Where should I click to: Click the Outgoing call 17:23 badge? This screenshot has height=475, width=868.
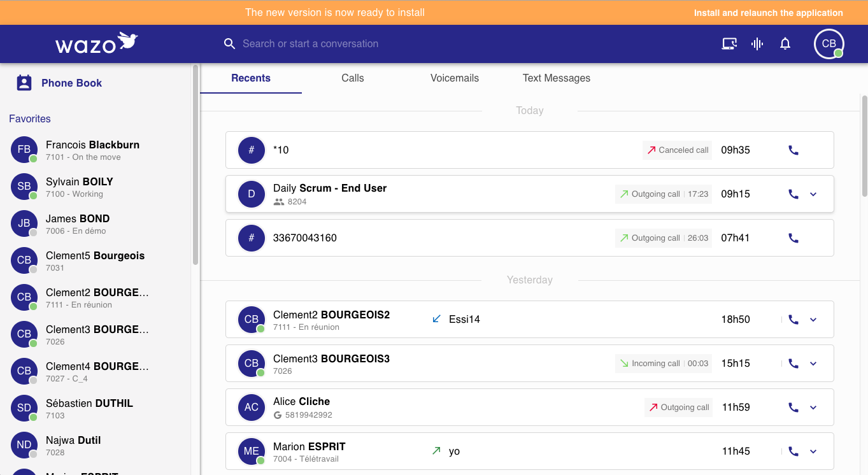pyautogui.click(x=664, y=194)
